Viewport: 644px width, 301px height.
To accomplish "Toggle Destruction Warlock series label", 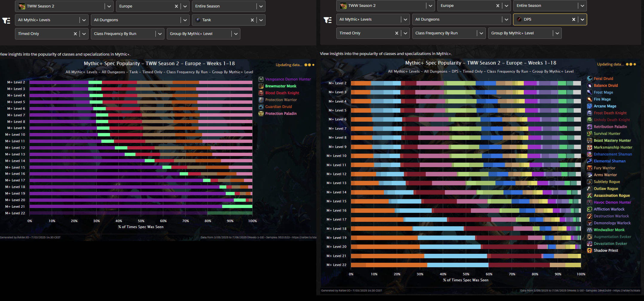I will point(611,216).
